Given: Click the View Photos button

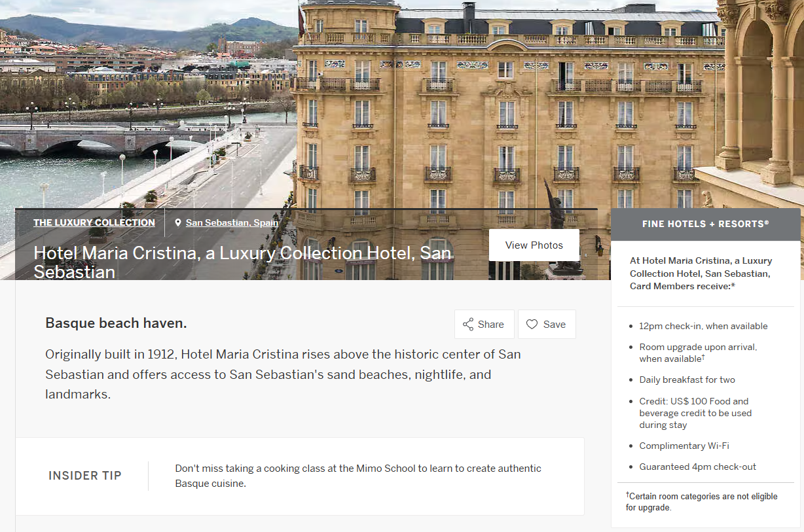Looking at the screenshot, I should pyautogui.click(x=534, y=245).
